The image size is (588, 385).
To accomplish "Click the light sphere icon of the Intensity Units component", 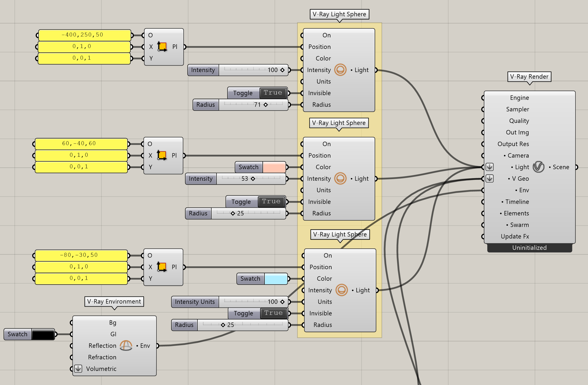I will [341, 290].
